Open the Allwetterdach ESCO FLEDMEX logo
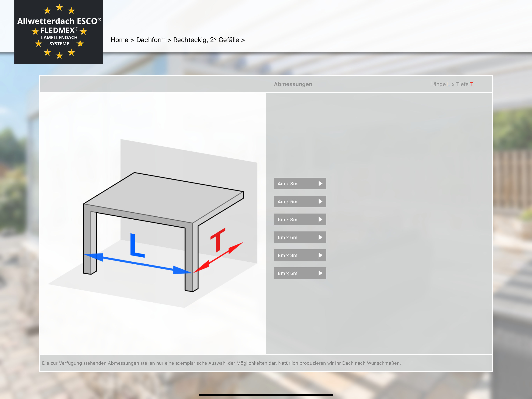Viewport: 532px width, 399px height. click(58, 32)
